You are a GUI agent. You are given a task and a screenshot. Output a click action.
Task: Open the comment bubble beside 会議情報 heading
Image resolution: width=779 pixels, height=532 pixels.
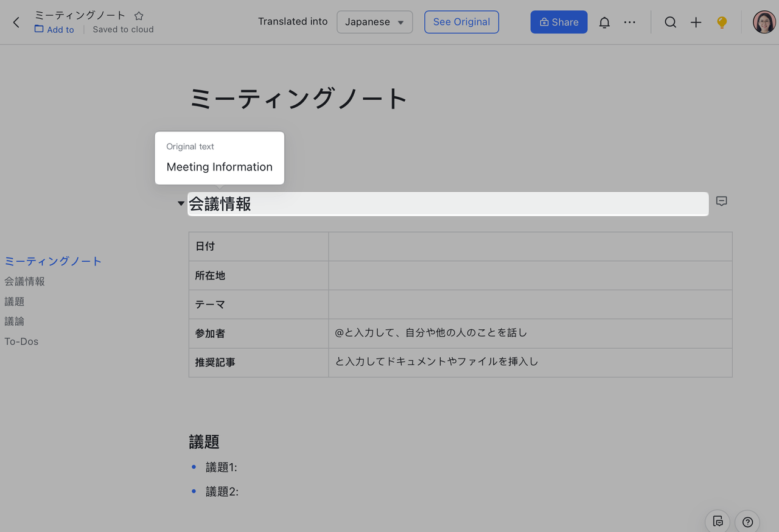click(721, 201)
